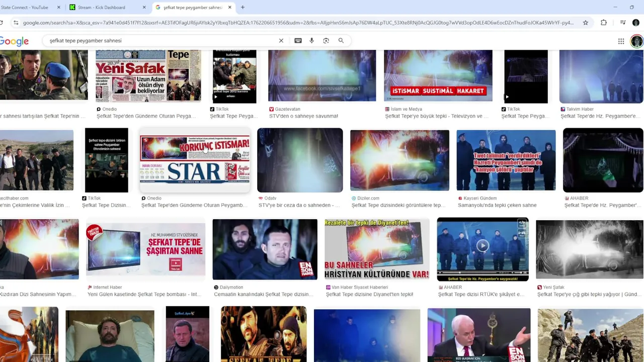The width and height of the screenshot is (644, 362).
Task: Clear the search box with the X icon
Action: (281, 41)
